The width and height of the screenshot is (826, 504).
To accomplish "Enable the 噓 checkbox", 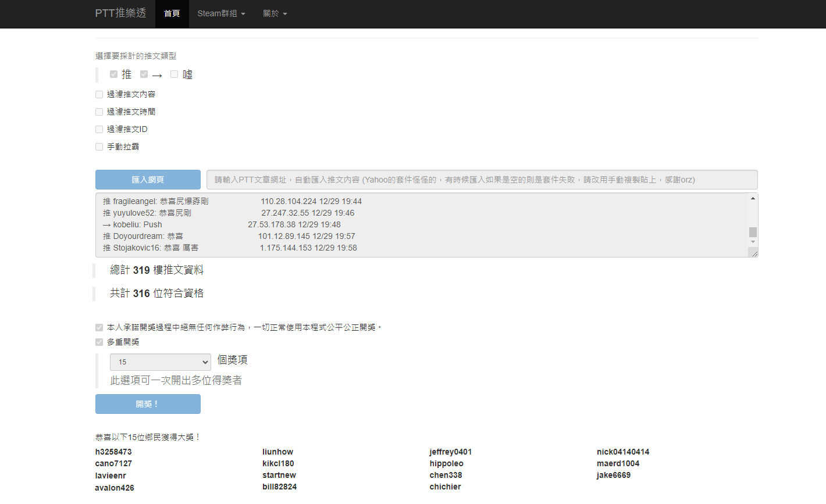I will point(174,74).
